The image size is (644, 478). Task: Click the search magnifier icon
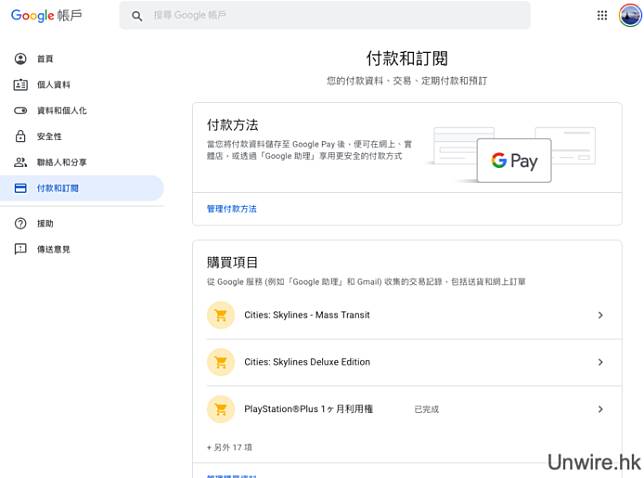click(137, 16)
